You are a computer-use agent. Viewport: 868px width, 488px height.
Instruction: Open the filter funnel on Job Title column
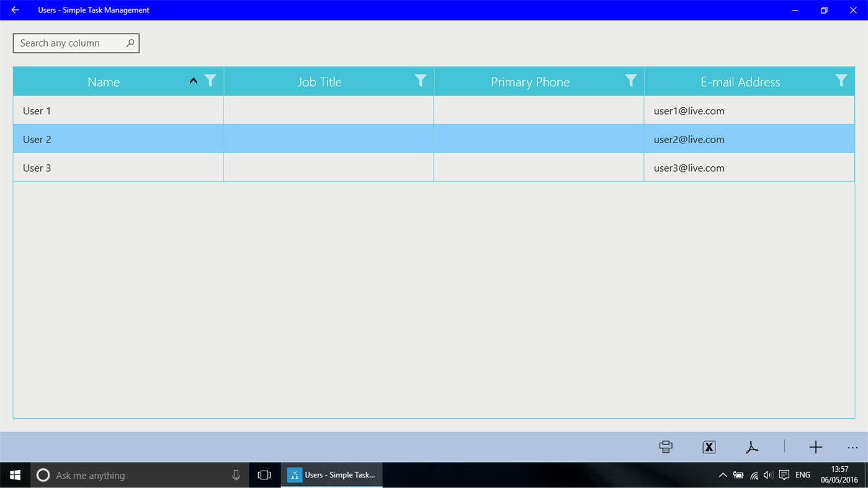click(x=421, y=81)
